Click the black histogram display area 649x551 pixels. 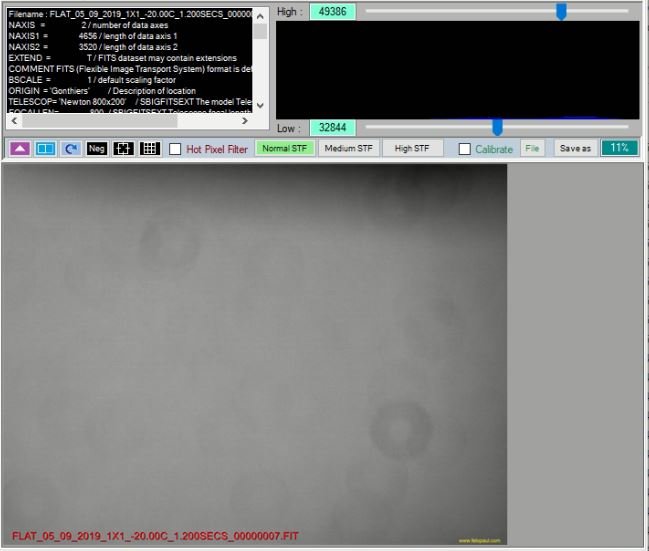click(457, 70)
